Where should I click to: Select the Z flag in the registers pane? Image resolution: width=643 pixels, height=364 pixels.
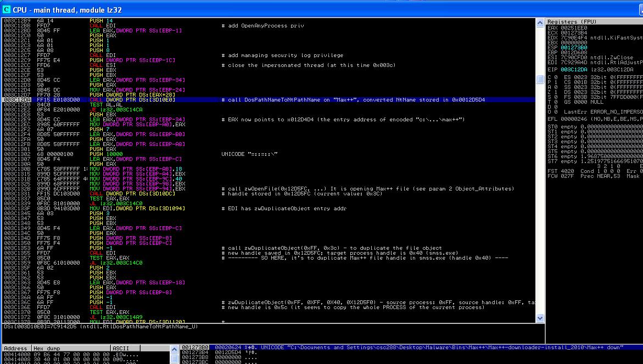[552, 92]
